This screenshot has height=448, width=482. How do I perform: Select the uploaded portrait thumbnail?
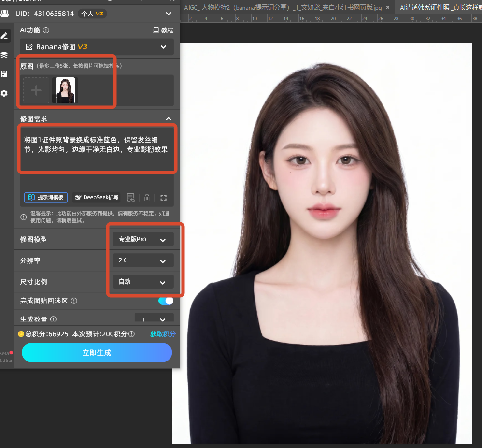65,90
